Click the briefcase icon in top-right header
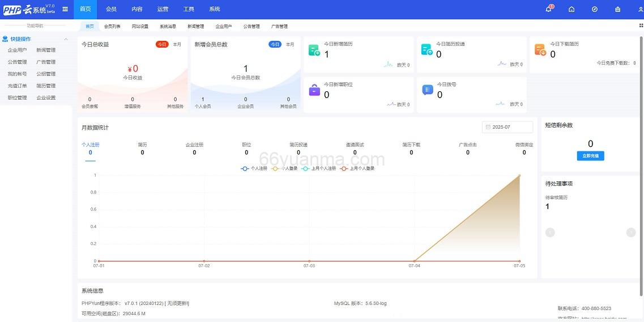644x322 pixels. tap(618, 9)
